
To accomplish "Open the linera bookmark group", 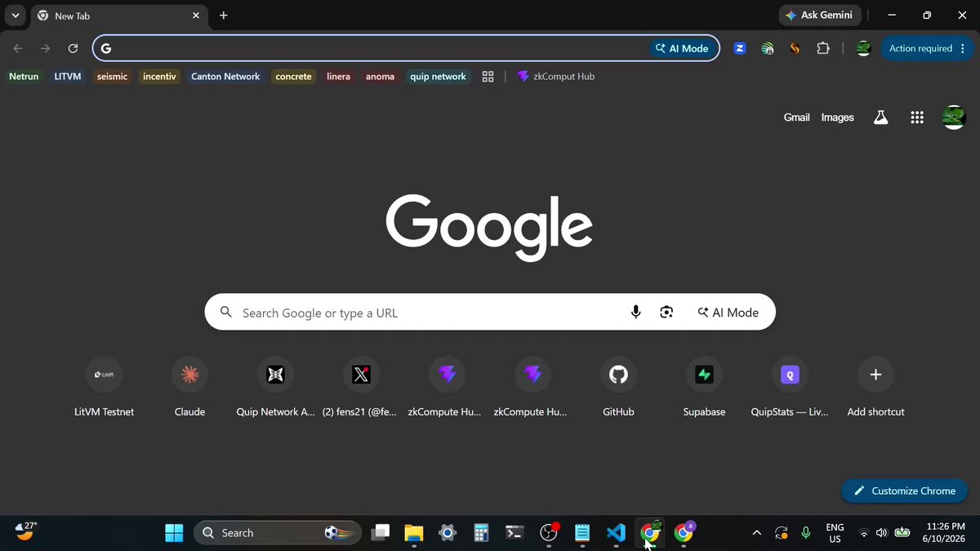I will click(x=338, y=76).
